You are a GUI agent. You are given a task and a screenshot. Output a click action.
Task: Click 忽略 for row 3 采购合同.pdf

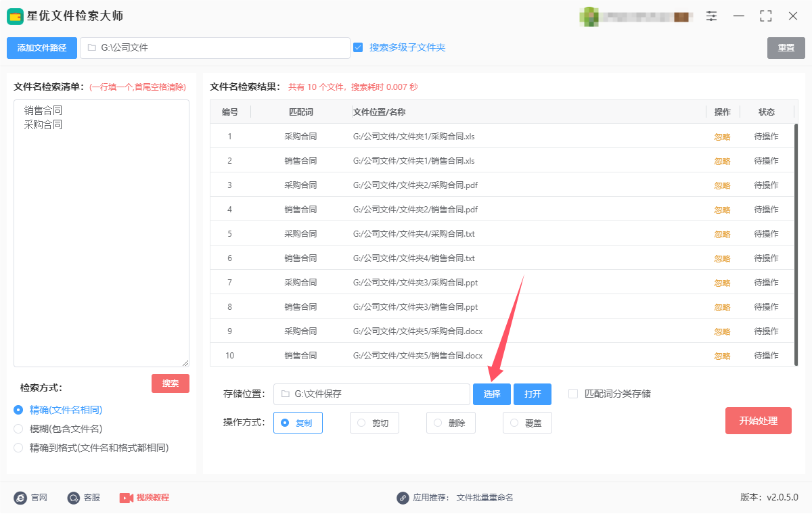722,185
